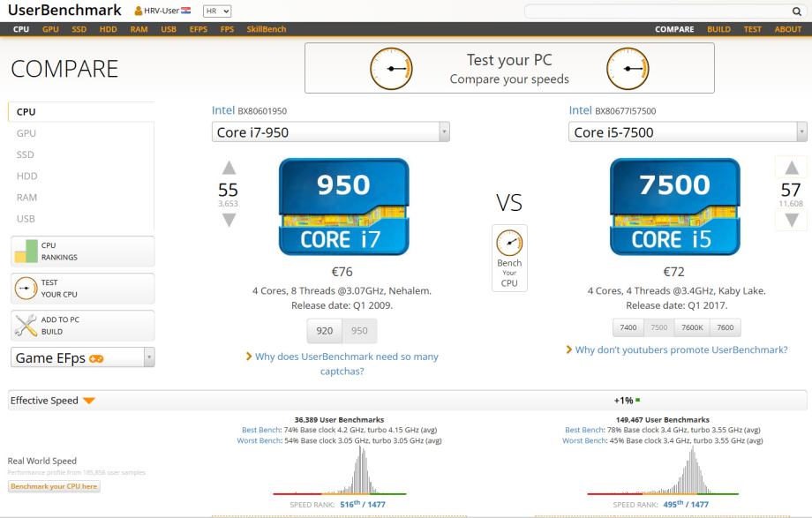Open the EFPS tab in top navigation
This screenshot has width=812, height=518.
click(199, 29)
